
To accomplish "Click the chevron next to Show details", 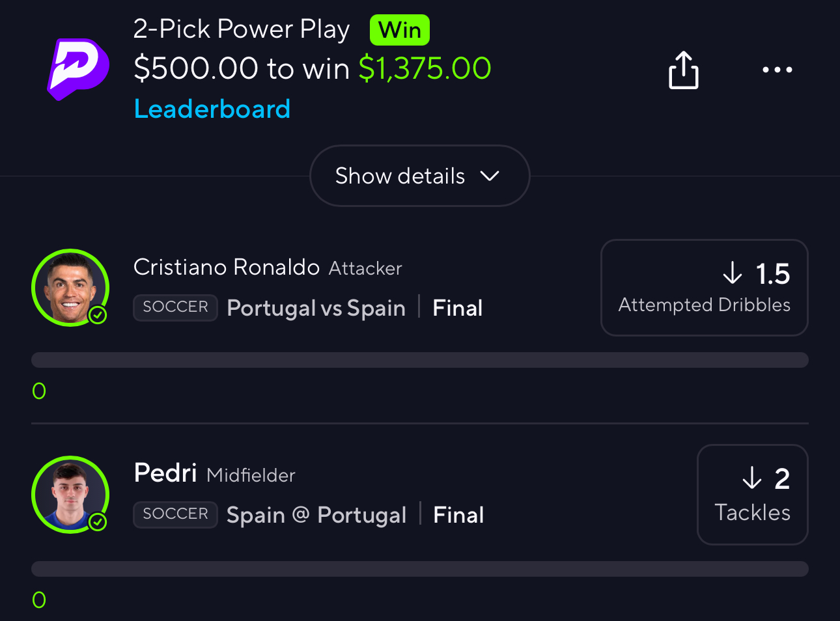I will [489, 176].
